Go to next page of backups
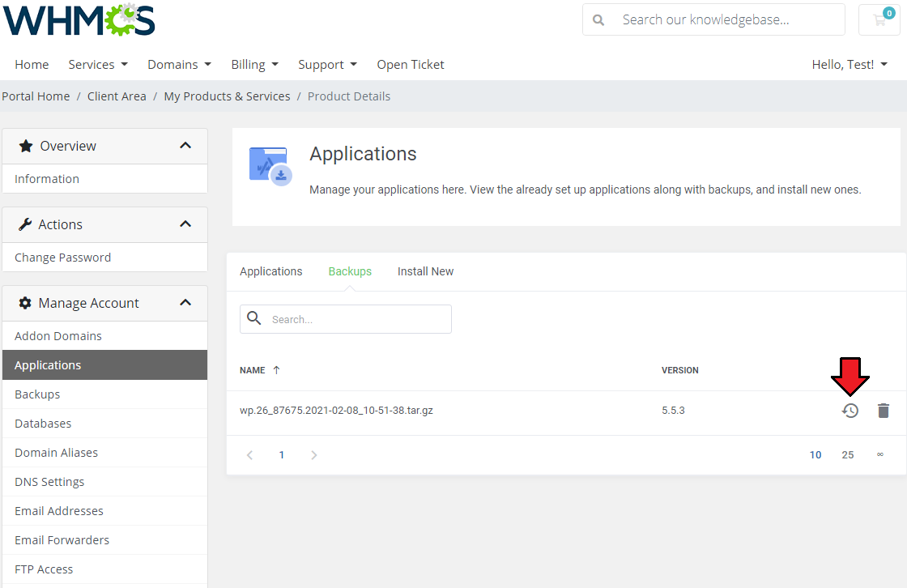Viewport: 907px width, 588px height. pyautogui.click(x=313, y=455)
